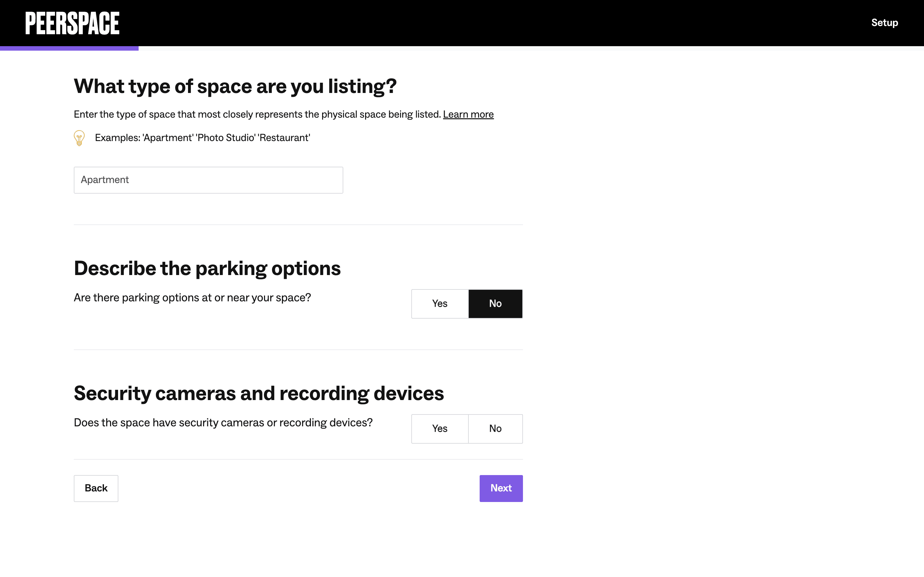Select Yes for parking options
The height and width of the screenshot is (577, 924).
click(440, 303)
